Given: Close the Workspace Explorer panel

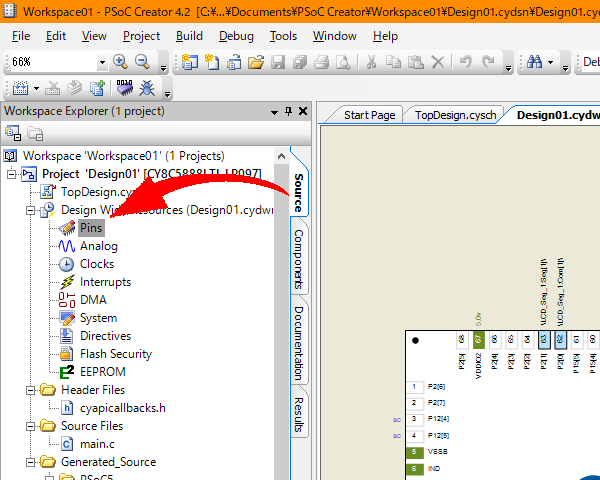Looking at the screenshot, I should [303, 111].
